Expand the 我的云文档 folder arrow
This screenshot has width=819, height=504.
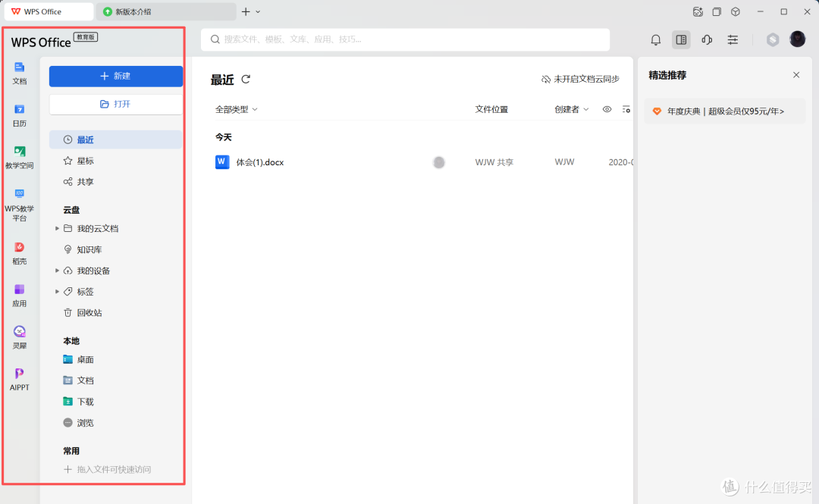(x=57, y=228)
